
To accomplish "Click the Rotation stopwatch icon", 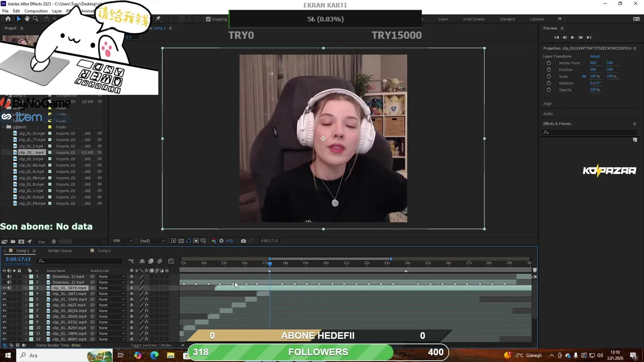I will pyautogui.click(x=548, y=83).
